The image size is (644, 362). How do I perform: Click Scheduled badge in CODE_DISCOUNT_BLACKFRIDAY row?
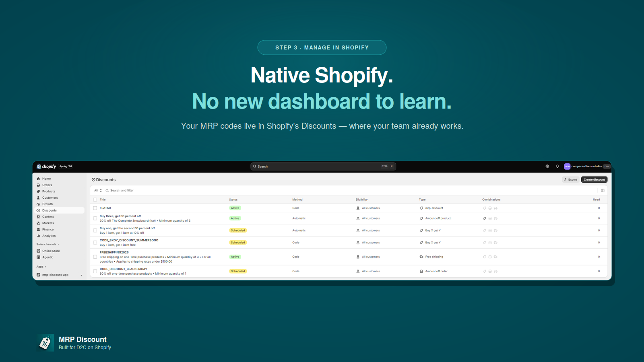pyautogui.click(x=238, y=271)
